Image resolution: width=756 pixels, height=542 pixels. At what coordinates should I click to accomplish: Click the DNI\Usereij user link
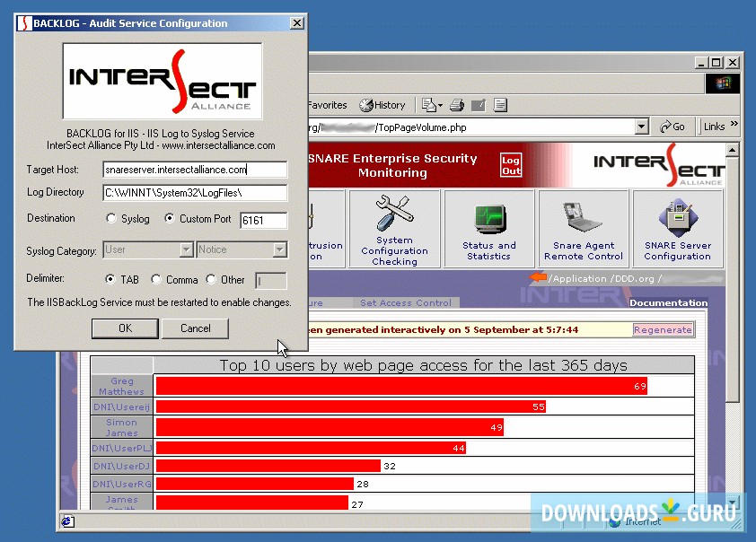pos(121,406)
